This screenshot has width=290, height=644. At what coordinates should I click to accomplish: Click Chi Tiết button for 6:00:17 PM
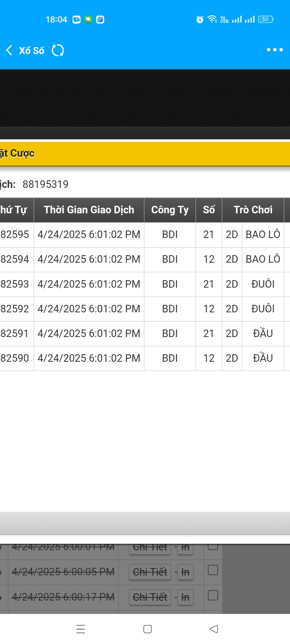point(150,597)
